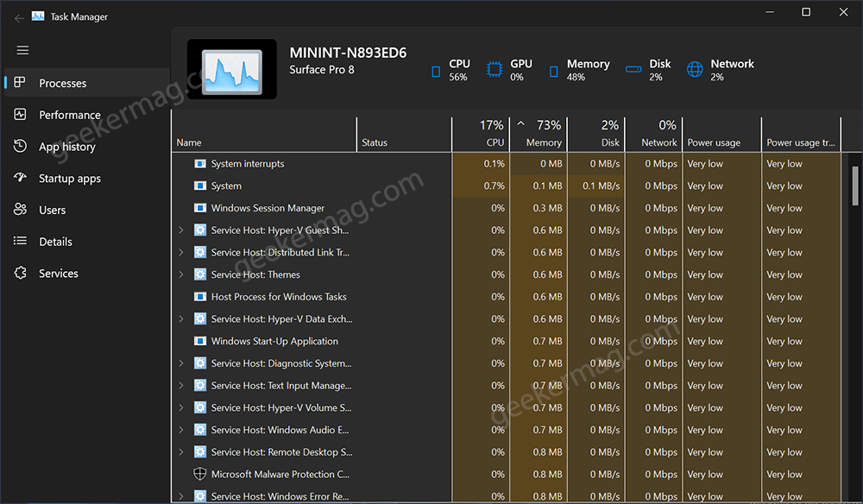Expand Service Host: Hyper-V Volume S... group

click(x=181, y=407)
